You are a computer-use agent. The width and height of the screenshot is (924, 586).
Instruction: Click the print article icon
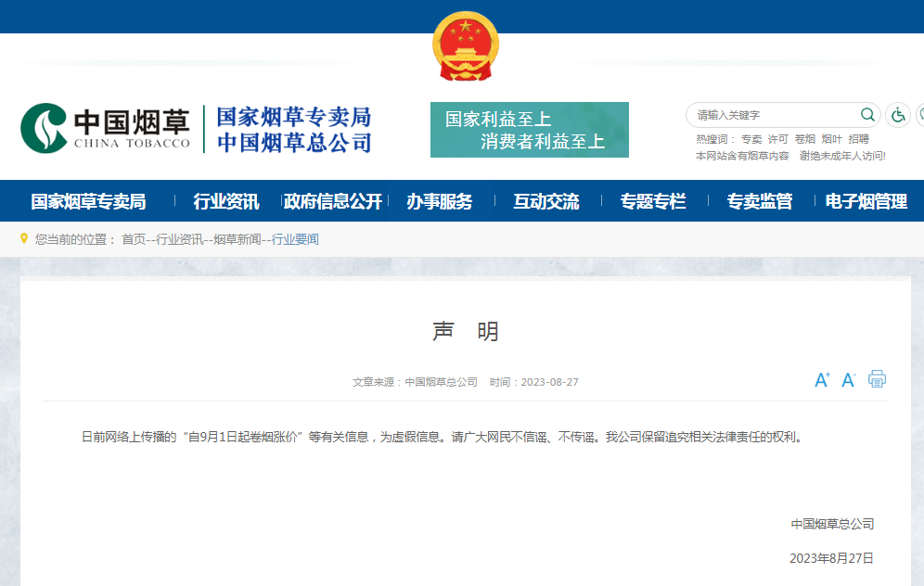tap(877, 378)
